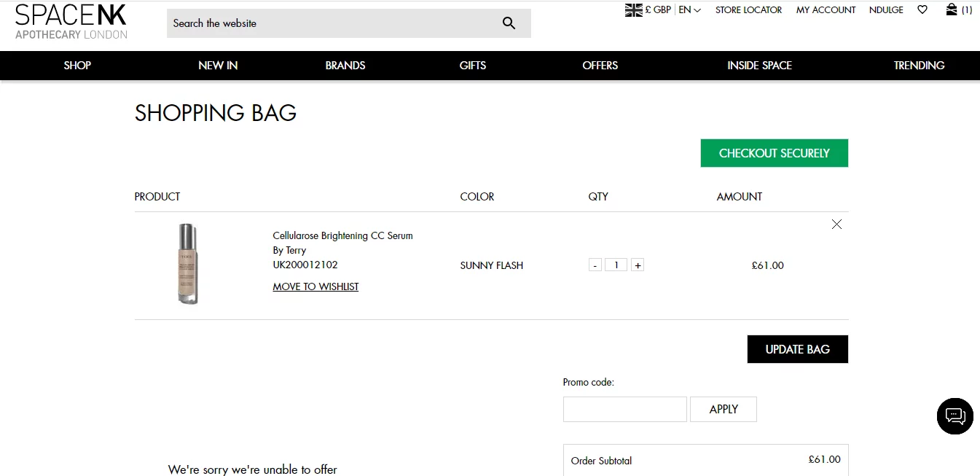This screenshot has height=476, width=980.
Task: Click the Promo code input field
Action: tap(625, 409)
